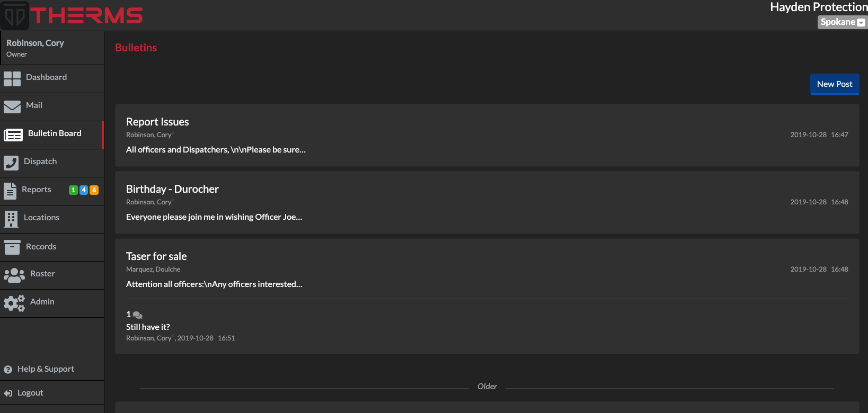
Task: Open the Reports menu item
Action: coord(36,190)
